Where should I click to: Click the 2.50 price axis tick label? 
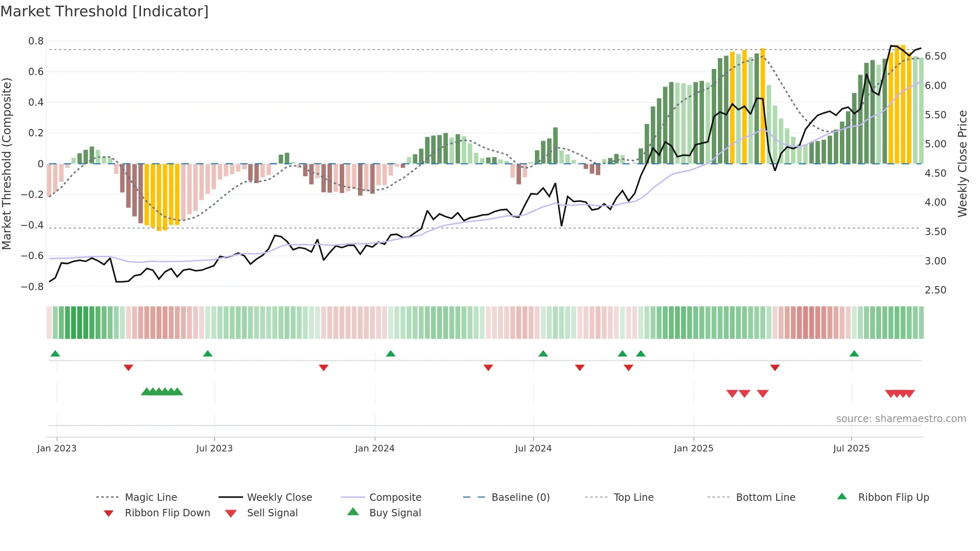[x=935, y=290]
